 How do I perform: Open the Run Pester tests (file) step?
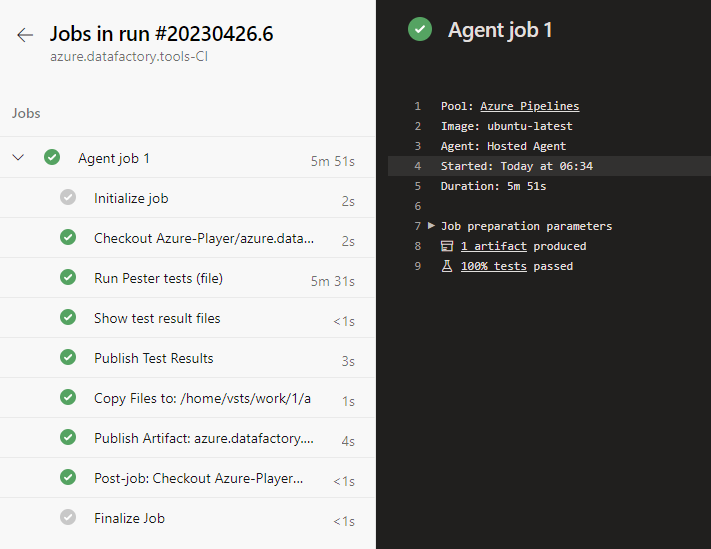[188, 277]
